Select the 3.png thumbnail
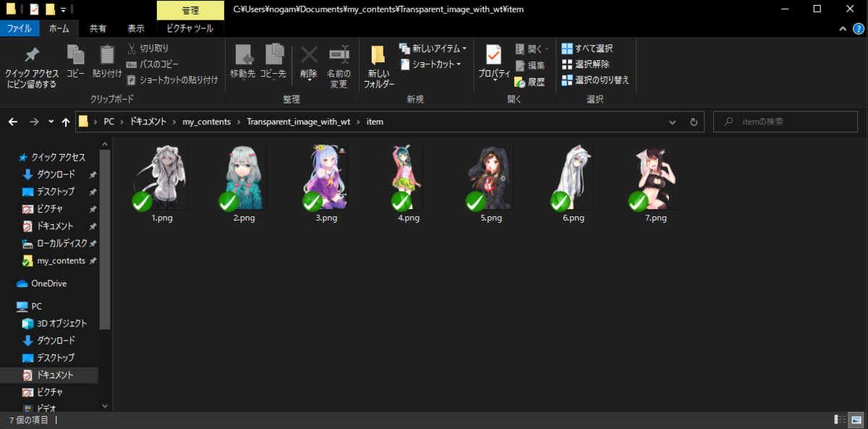Viewport: 868px width, 429px height. (324, 176)
